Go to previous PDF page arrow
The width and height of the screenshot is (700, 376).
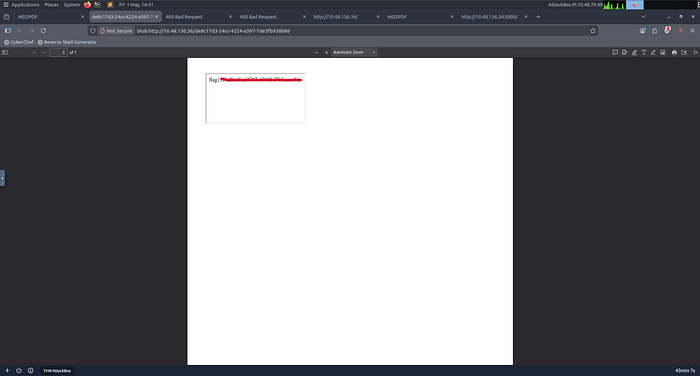tap(34, 52)
